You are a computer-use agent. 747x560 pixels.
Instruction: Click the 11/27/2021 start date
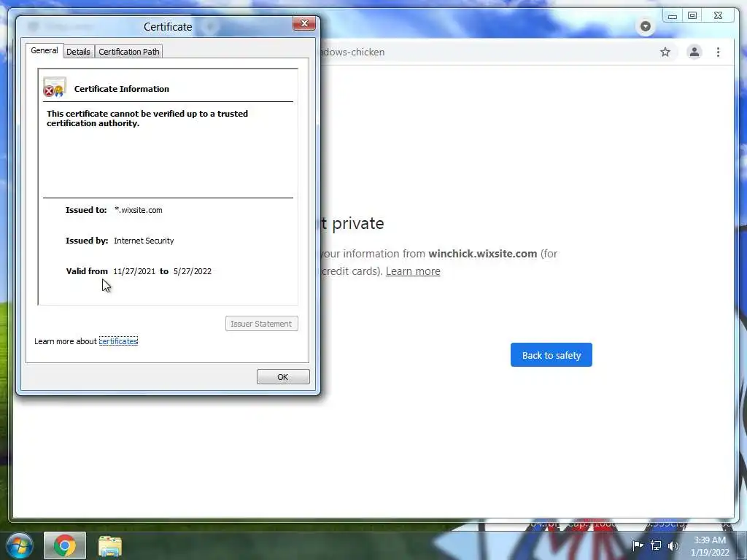[x=134, y=271]
